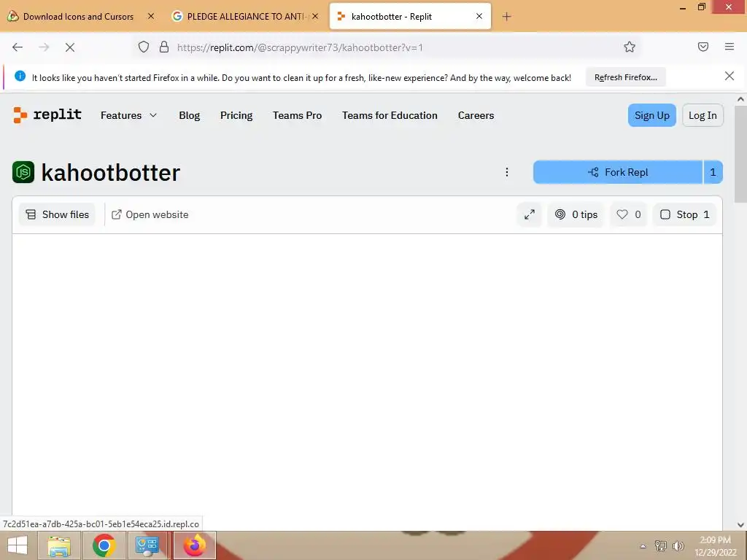747x560 pixels.
Task: Save page to Pocket
Action: coord(703,47)
